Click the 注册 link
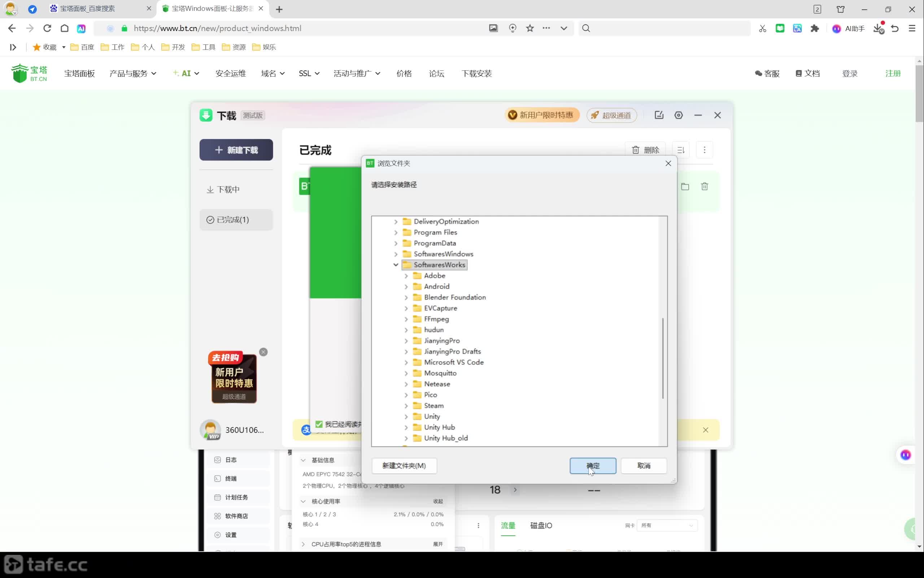The width and height of the screenshot is (924, 578). pos(893,73)
